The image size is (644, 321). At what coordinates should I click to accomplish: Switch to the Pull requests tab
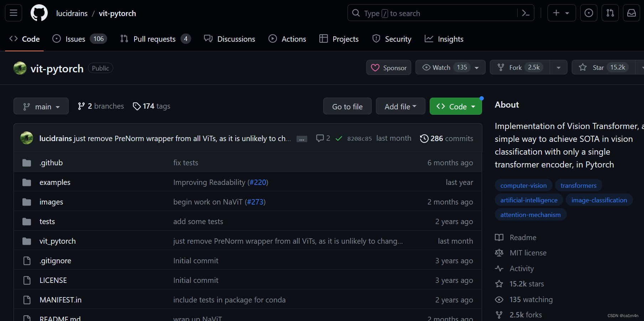click(156, 39)
